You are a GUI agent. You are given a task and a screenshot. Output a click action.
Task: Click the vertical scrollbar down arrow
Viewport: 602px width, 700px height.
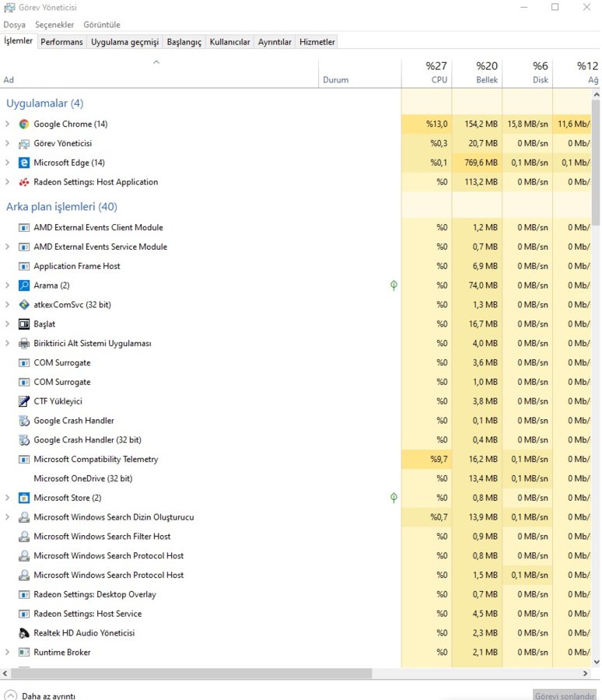click(597, 663)
